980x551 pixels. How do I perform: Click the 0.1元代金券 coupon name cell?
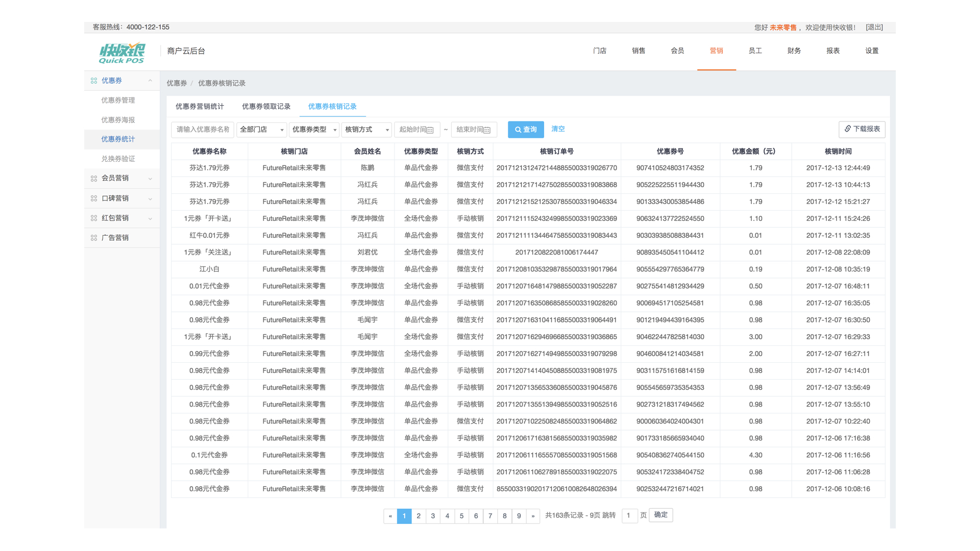pos(209,455)
